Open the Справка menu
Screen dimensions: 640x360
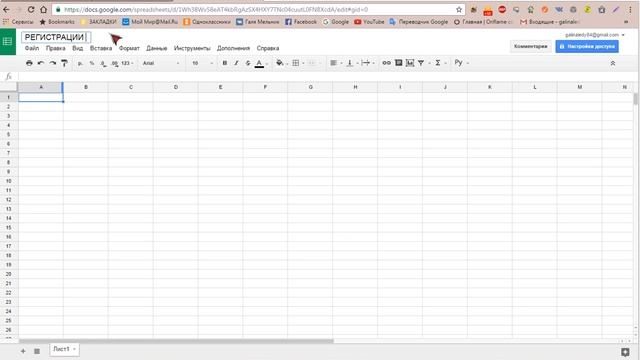[x=268, y=48]
